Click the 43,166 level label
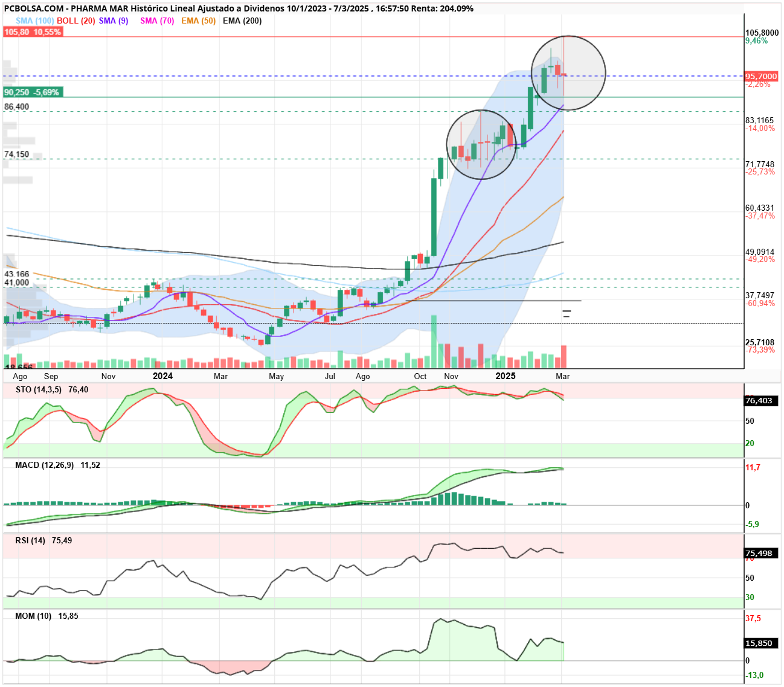 click(17, 274)
